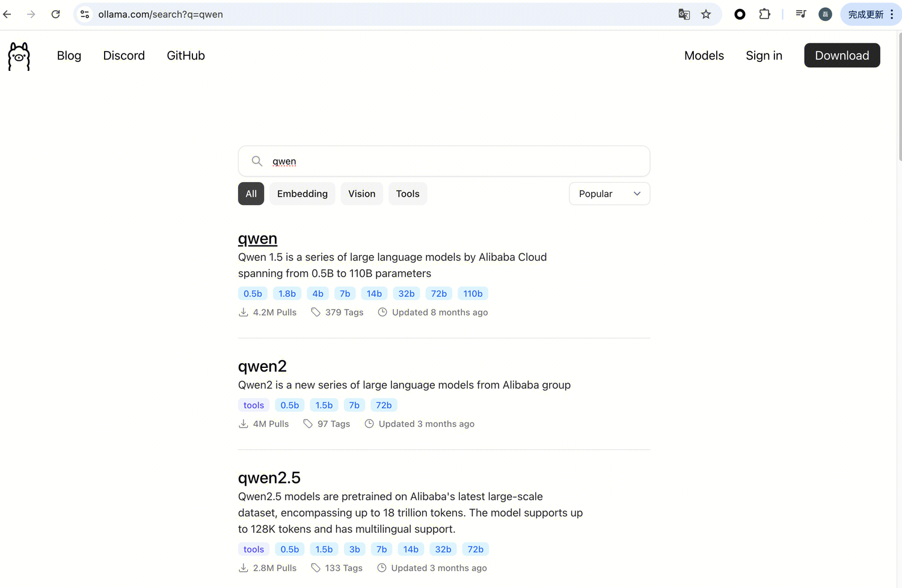
Task: Select the All filter tab
Action: click(251, 194)
